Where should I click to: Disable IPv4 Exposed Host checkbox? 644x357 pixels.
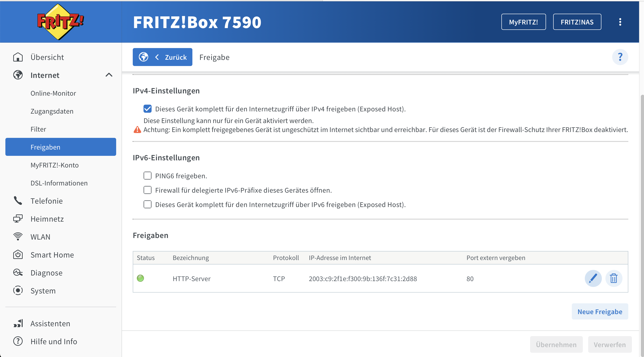tap(148, 109)
